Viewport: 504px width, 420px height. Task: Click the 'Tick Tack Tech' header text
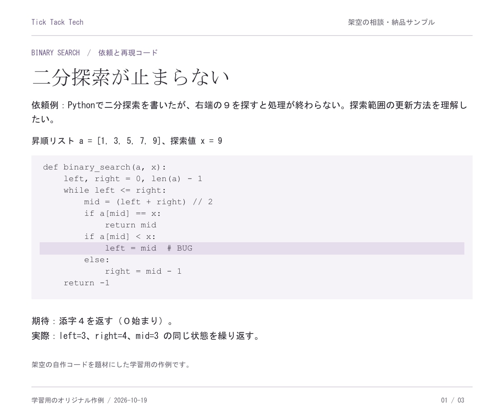click(57, 22)
